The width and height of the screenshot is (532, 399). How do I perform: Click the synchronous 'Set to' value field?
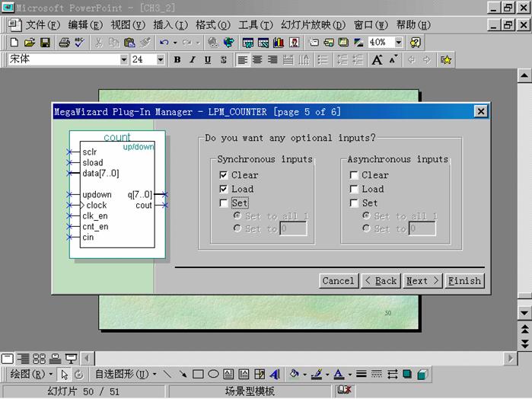click(293, 228)
